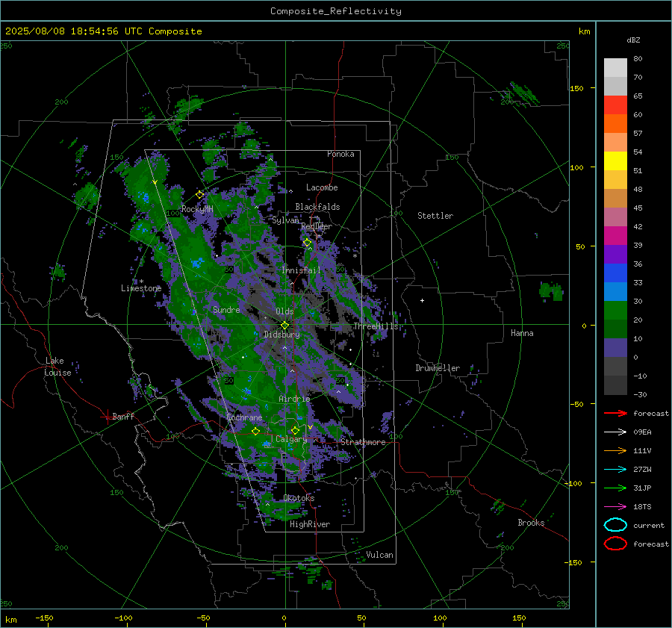Click the green 31JP arrow icon
This screenshot has height=628, width=672.
coord(615,488)
